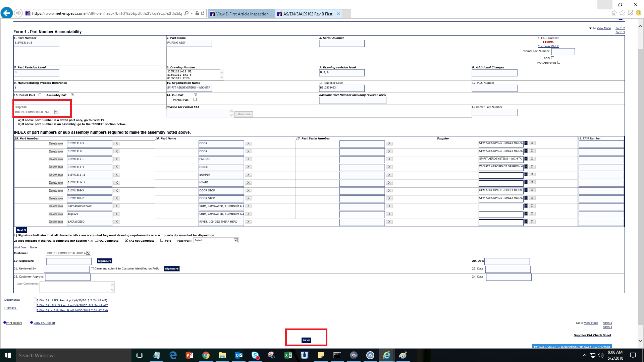The image size is (644, 362).
Task: Click the browser back arrow button
Action: click(7, 13)
